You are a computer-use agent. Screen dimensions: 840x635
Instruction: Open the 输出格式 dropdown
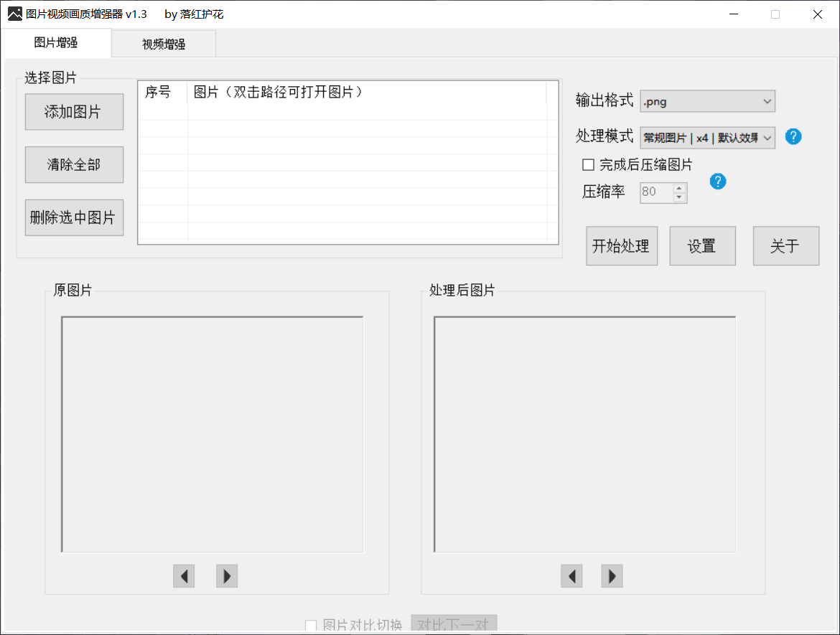point(707,101)
